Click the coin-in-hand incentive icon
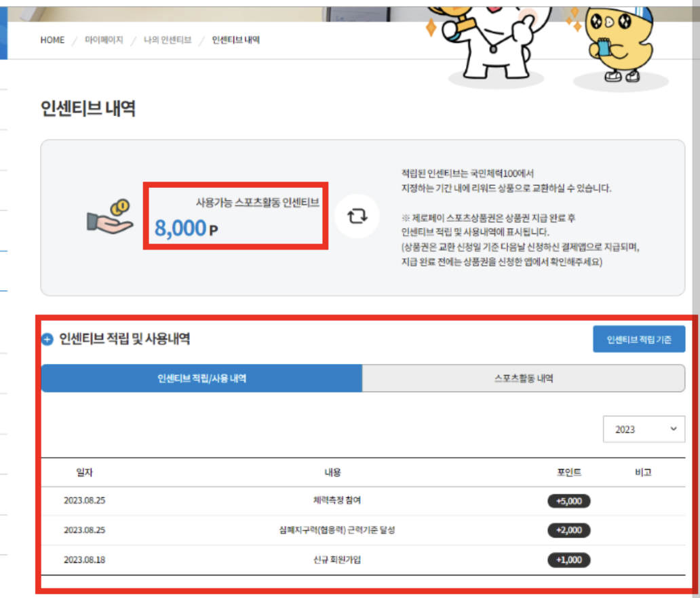The image size is (700, 598). click(x=109, y=216)
